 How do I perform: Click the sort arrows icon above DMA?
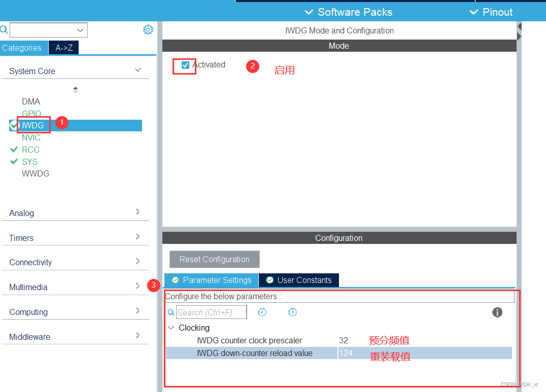75,89
